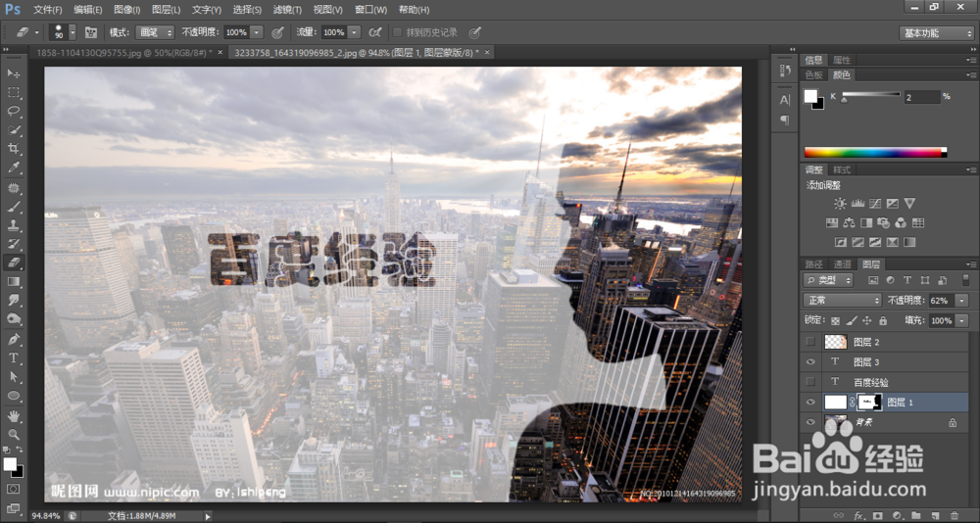
Task: Select the Rectangular Marquee tool
Action: [14, 92]
